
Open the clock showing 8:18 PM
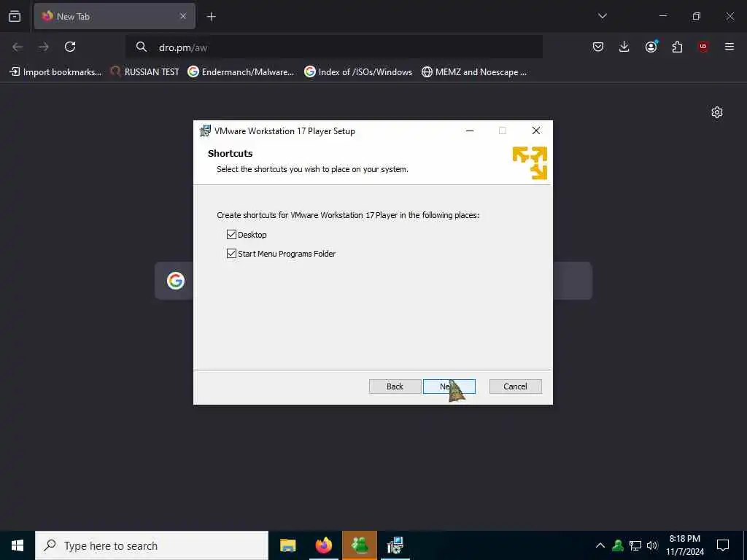tap(684, 545)
